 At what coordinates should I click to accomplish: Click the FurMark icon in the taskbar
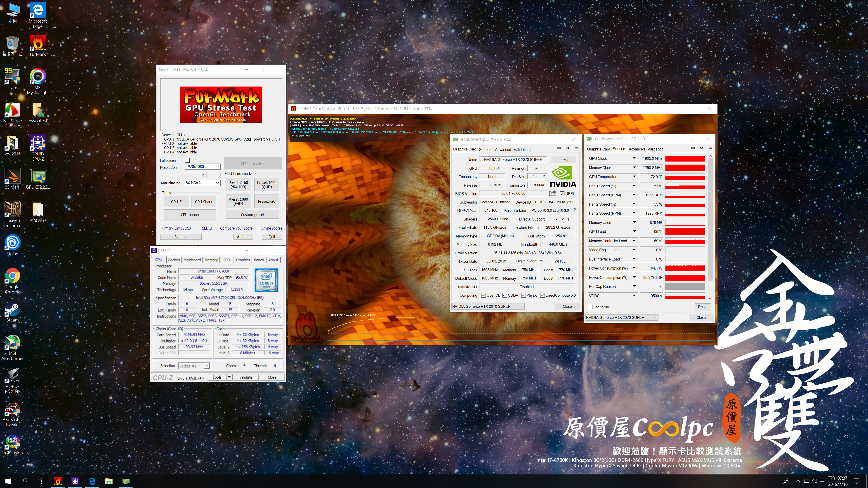coord(58,481)
